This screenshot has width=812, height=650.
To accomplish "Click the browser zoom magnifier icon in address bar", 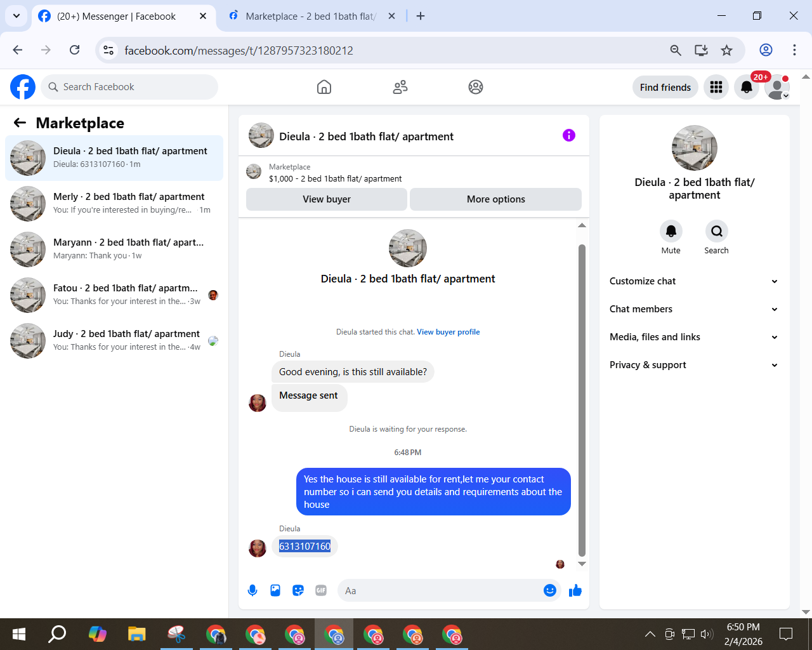I will coord(676,50).
